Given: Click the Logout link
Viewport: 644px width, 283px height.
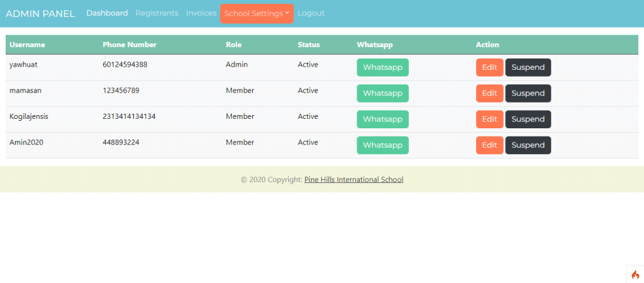Looking at the screenshot, I should (x=311, y=13).
